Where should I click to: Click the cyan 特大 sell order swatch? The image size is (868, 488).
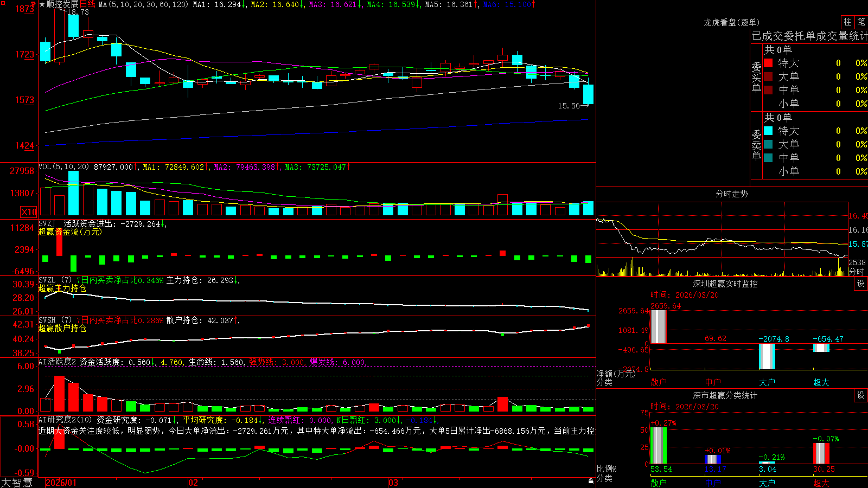[x=768, y=131]
